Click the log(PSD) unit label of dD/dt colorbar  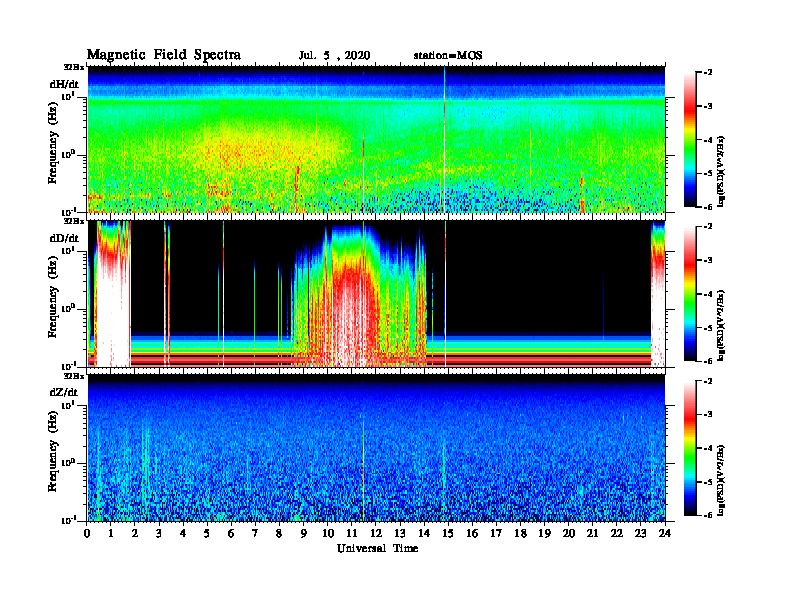point(721,325)
